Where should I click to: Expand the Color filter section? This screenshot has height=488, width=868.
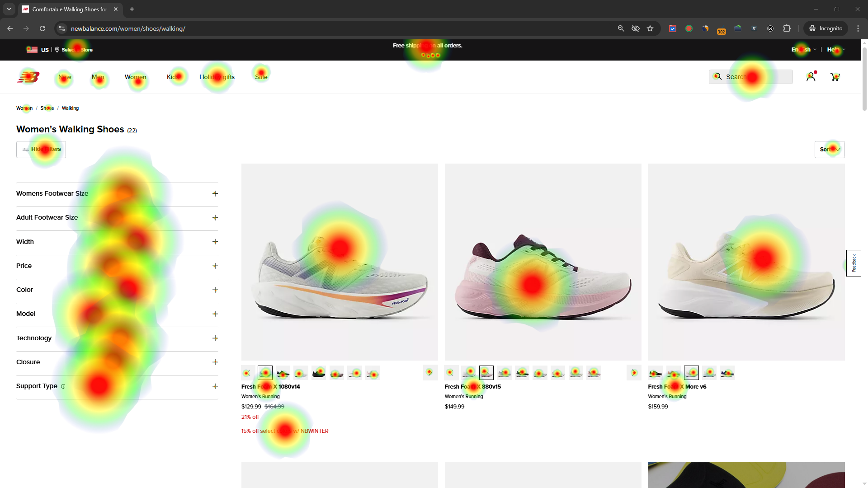(x=117, y=290)
